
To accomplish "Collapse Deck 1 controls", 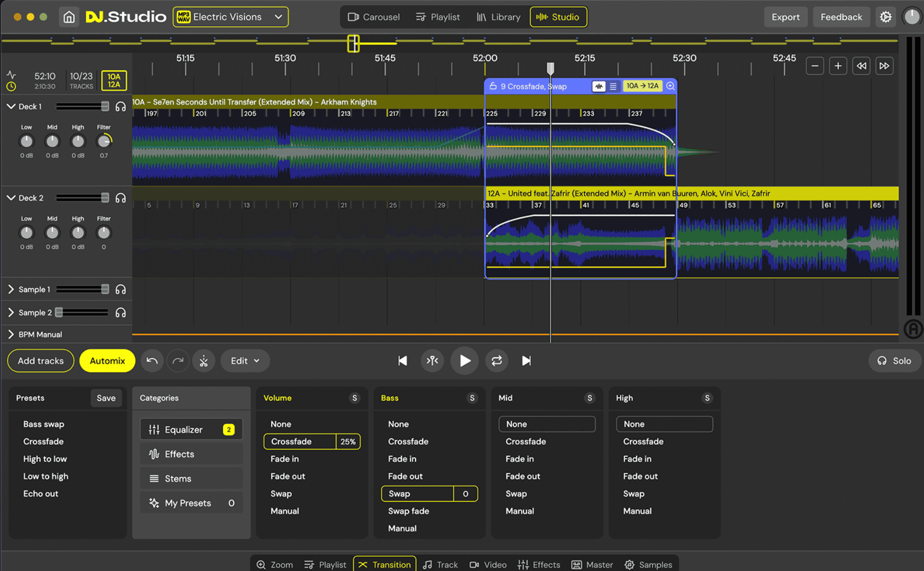I will tap(11, 107).
